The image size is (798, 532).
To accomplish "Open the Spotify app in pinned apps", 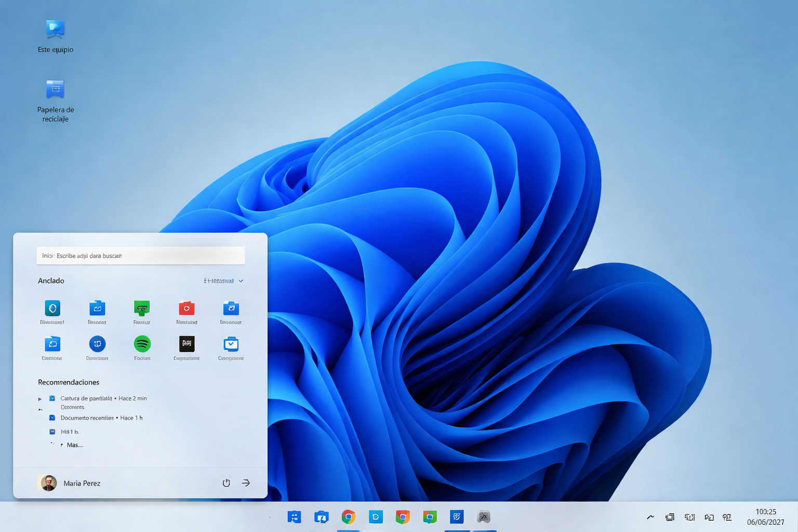I will [x=142, y=344].
